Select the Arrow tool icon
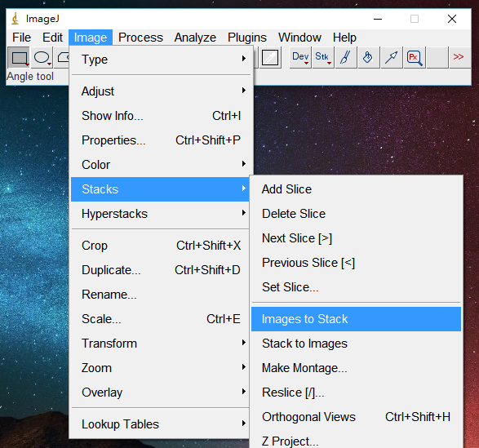Image resolution: width=479 pixels, height=448 pixels. pos(392,57)
